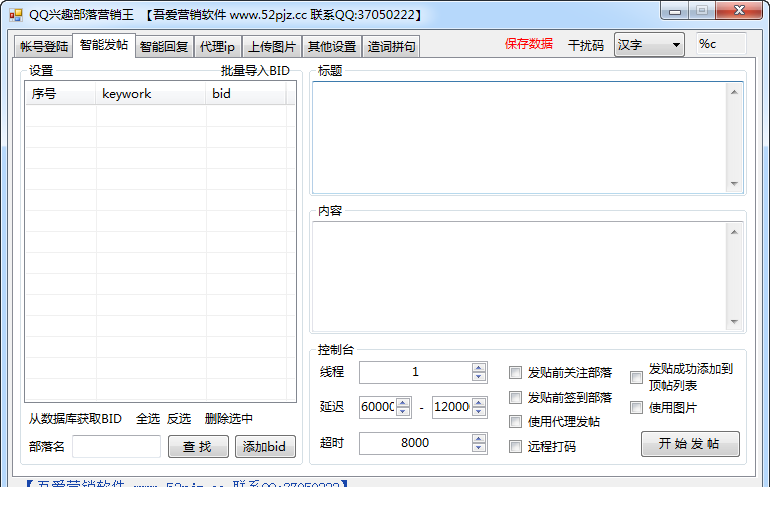Click the 线程 value field
The height and width of the screenshot is (510, 770).
click(415, 372)
